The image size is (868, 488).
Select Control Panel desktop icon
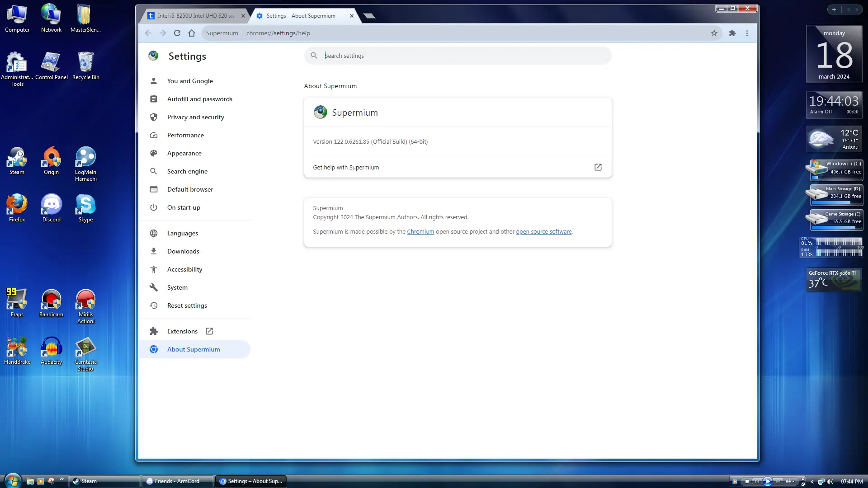pyautogui.click(x=52, y=66)
